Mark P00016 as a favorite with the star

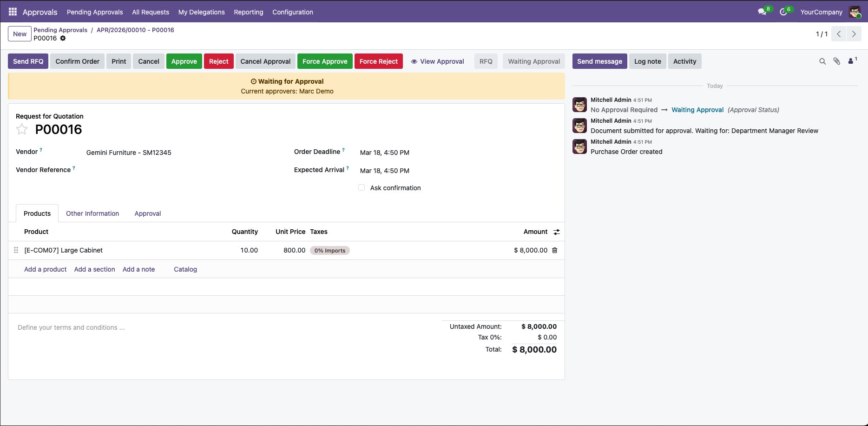(22, 129)
